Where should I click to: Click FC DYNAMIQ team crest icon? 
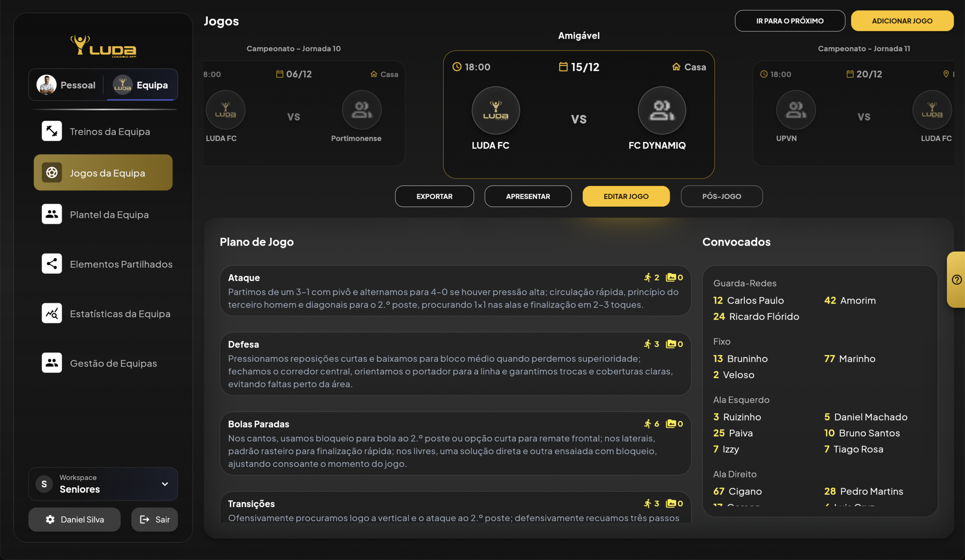click(661, 110)
